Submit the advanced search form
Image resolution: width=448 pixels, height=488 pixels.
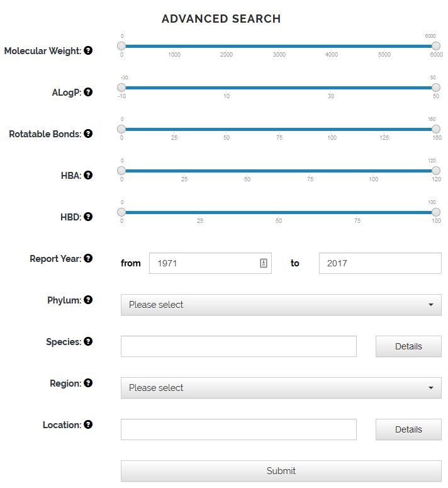tap(281, 471)
